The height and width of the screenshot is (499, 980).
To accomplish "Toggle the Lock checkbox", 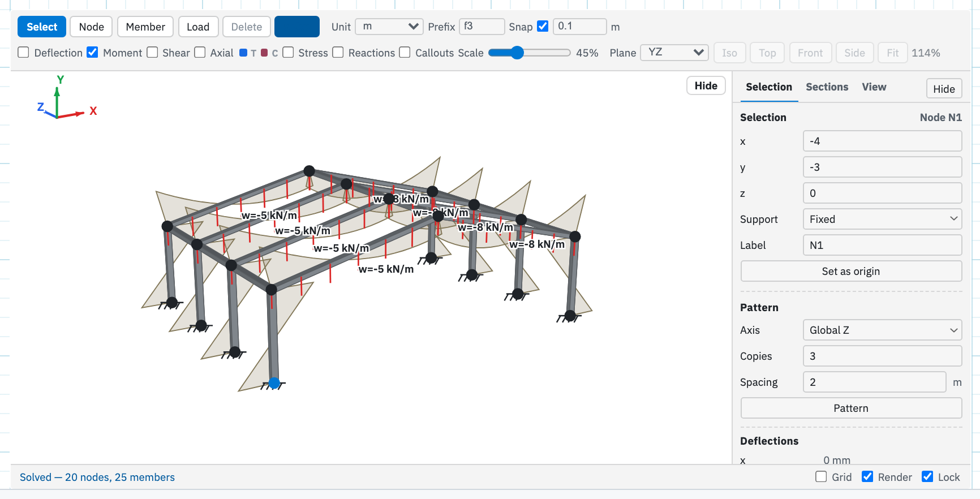I will pos(927,476).
